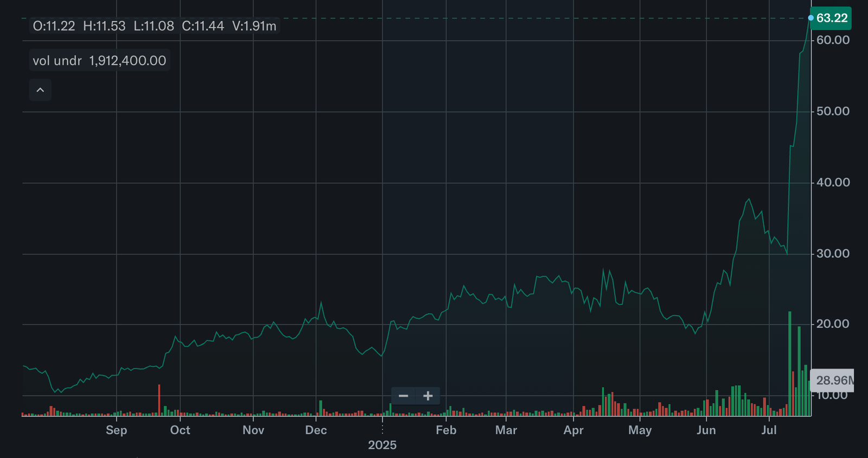
Task: Select the Jun time axis label
Action: pyautogui.click(x=706, y=430)
